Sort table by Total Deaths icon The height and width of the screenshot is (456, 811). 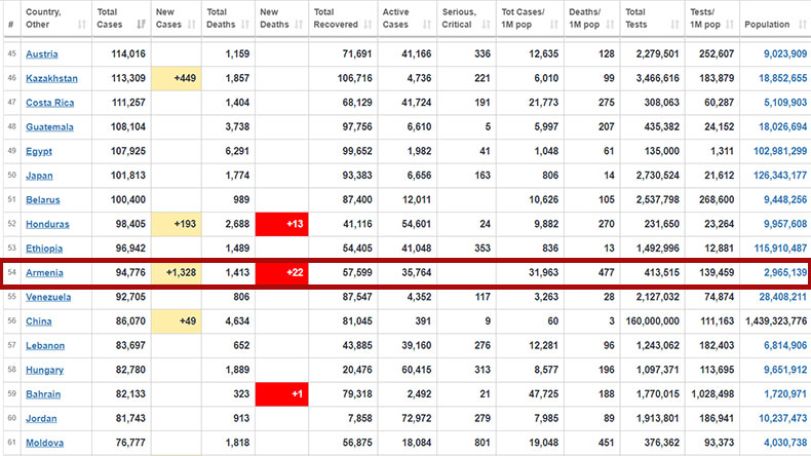245,24
